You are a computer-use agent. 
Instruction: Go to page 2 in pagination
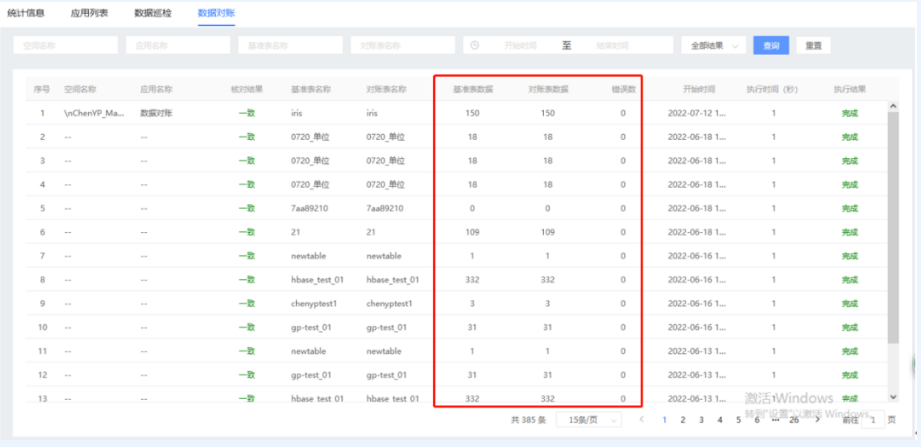[683, 420]
